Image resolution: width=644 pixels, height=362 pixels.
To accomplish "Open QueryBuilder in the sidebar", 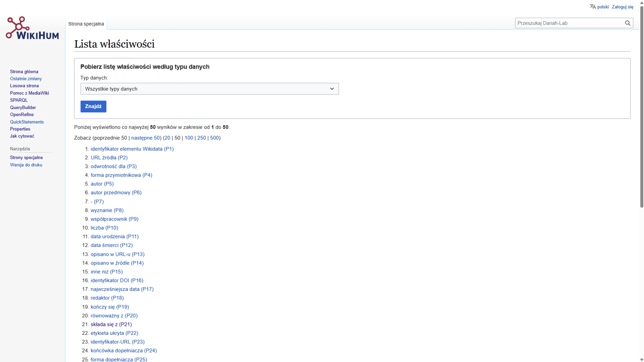I will click(23, 108).
